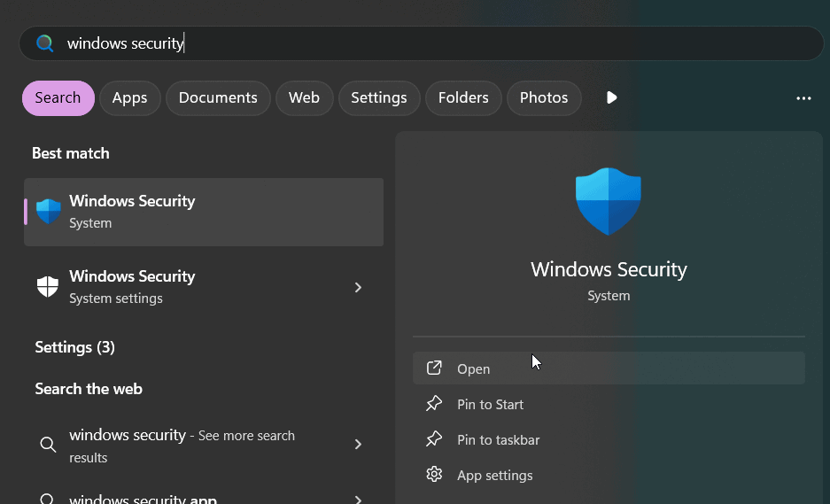Open Windows Security System best match result

click(204, 212)
